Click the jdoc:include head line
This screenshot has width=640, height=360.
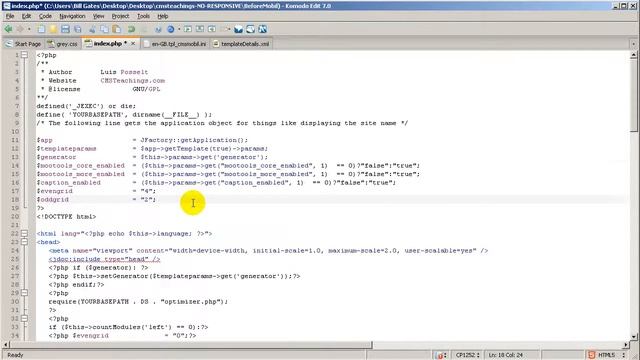pyautogui.click(x=104, y=259)
